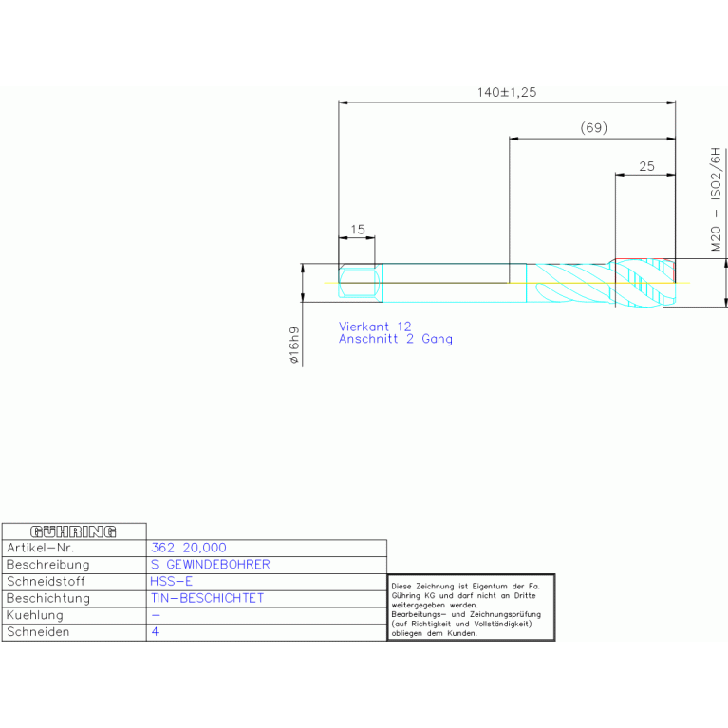The width and height of the screenshot is (728, 728).
Task: Click the HSS-E cutting material value
Action: [171, 581]
